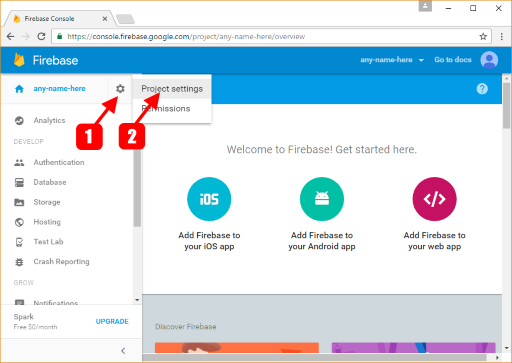512x363 pixels.
Task: Click the iOS circle icon
Action: click(x=209, y=199)
